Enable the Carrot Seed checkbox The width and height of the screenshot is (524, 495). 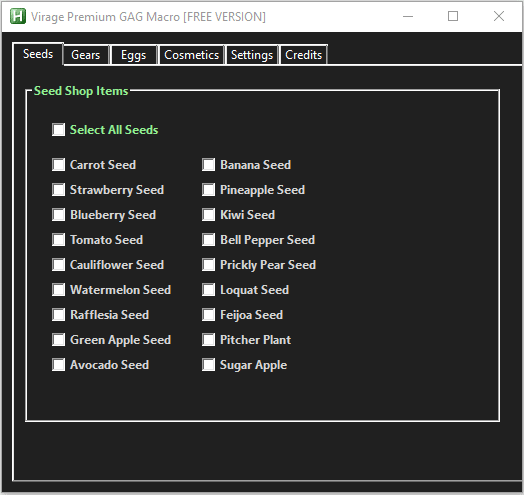(x=58, y=165)
